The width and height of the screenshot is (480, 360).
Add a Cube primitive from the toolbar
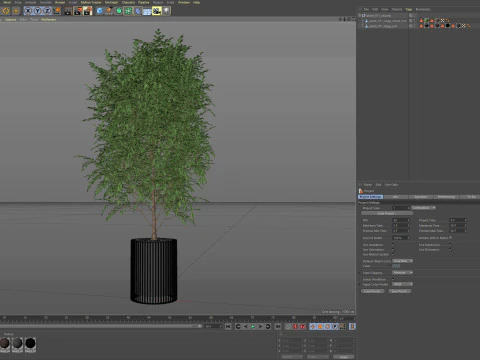coord(100,11)
